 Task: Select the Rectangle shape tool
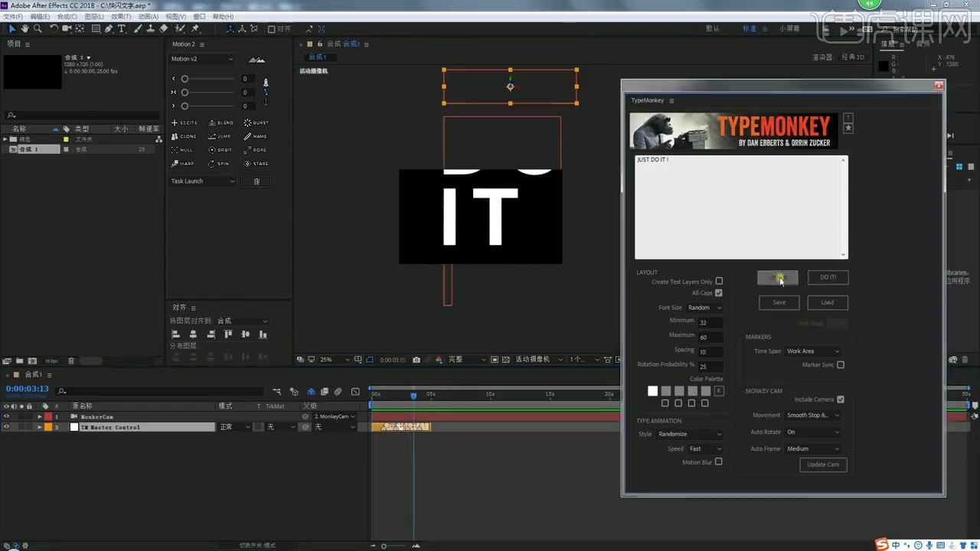pos(96,29)
